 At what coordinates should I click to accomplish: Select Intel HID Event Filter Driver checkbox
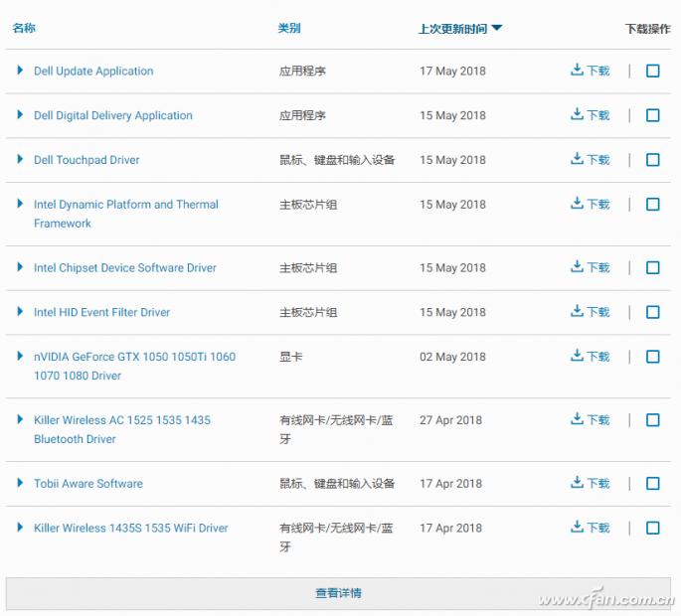[653, 312]
